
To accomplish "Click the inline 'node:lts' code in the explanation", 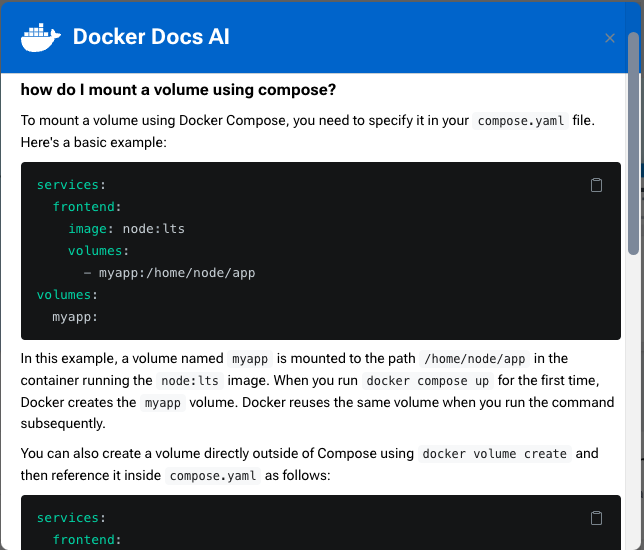I will (x=190, y=381).
